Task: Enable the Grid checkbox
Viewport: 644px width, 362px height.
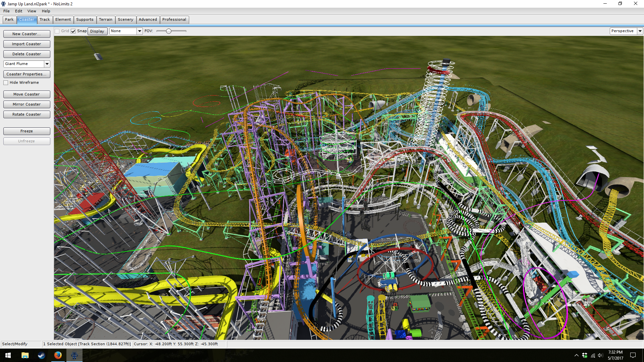Action: point(57,31)
